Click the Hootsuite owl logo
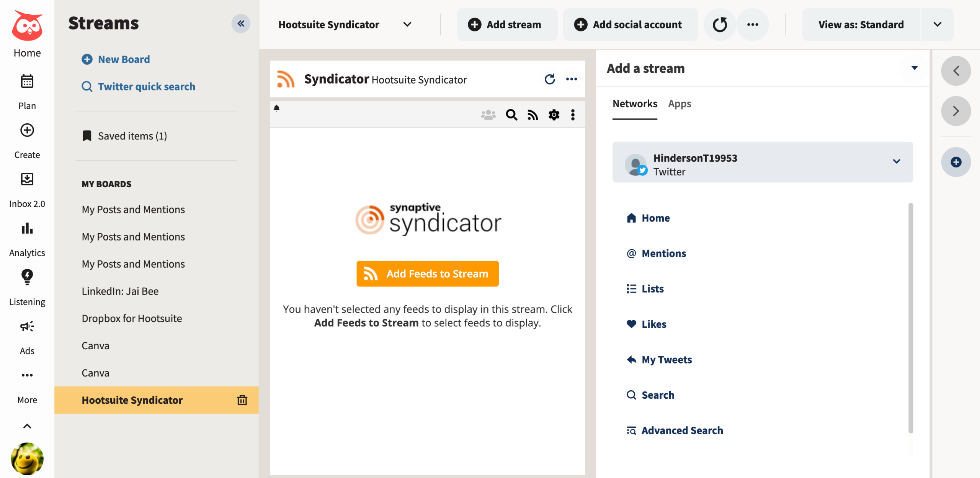Viewport: 980px width, 478px height. [x=27, y=26]
